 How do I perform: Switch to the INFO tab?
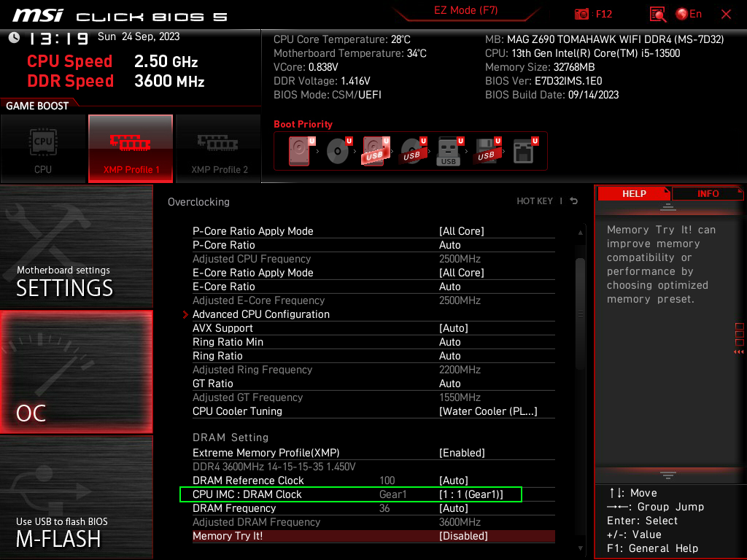[708, 193]
